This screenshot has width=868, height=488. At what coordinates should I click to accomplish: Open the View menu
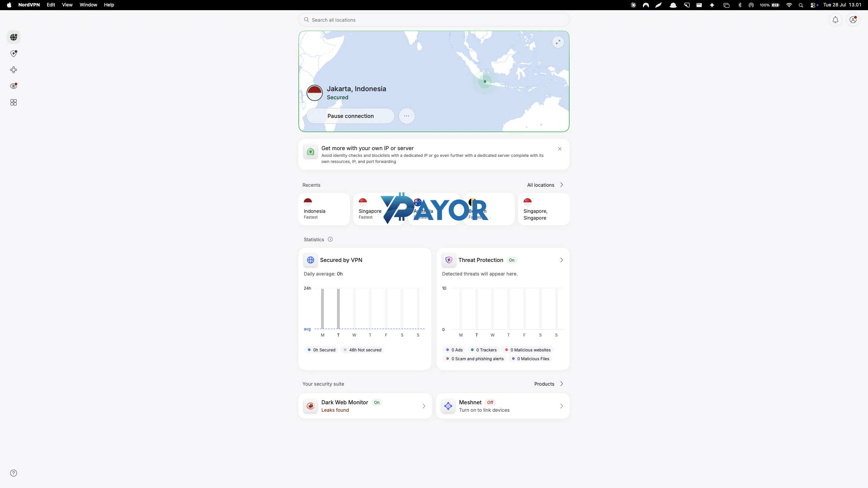[67, 5]
